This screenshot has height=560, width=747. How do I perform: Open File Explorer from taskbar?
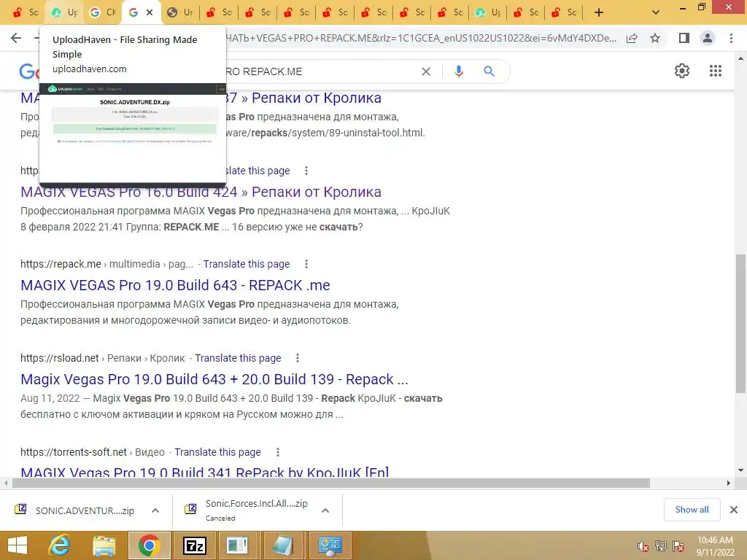[x=104, y=545]
